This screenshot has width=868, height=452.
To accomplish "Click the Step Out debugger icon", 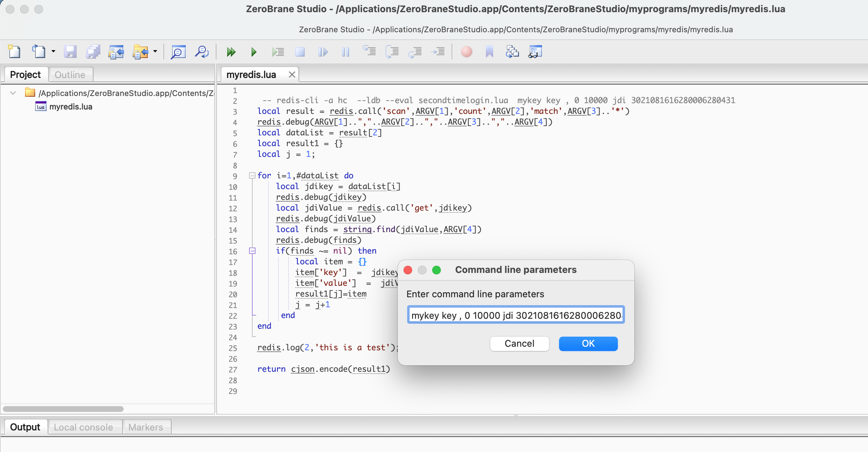I will [415, 52].
